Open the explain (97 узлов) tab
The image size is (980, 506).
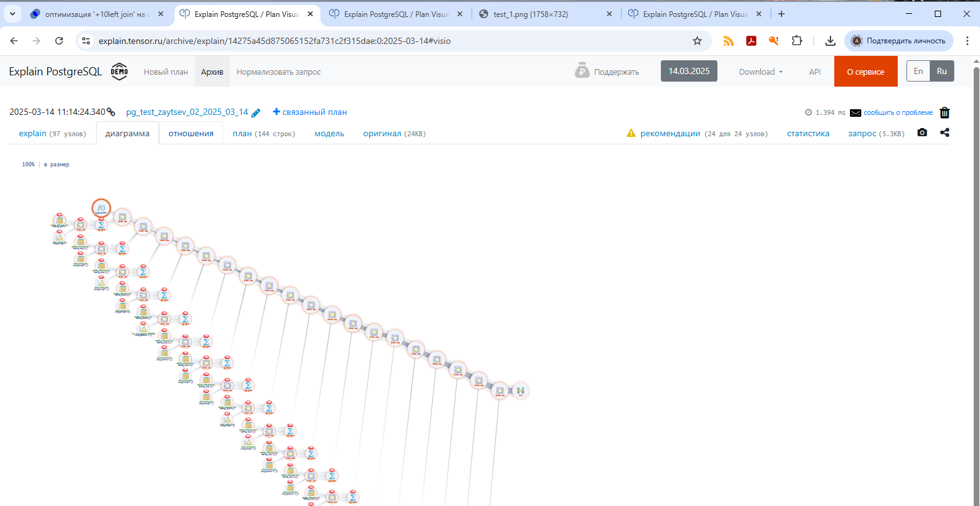click(x=53, y=133)
